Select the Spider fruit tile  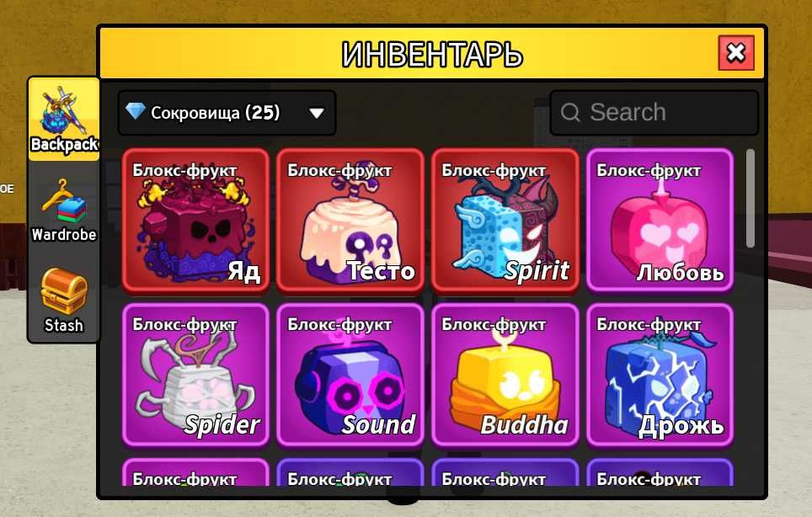[x=195, y=376]
